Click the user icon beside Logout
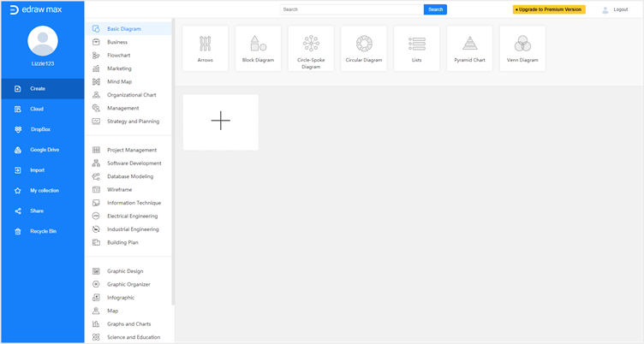Viewport: 644px width, 344px height. [x=605, y=10]
